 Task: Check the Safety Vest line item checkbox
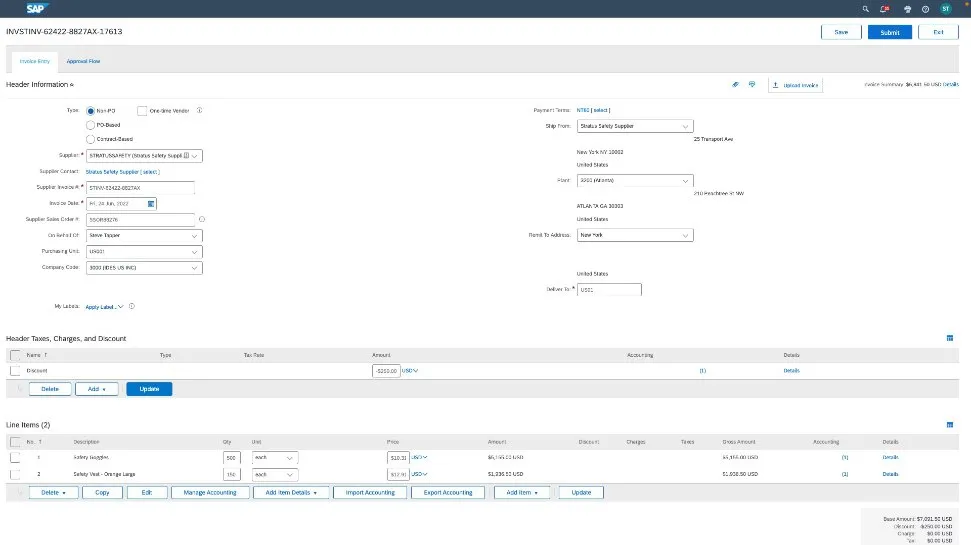point(15,473)
